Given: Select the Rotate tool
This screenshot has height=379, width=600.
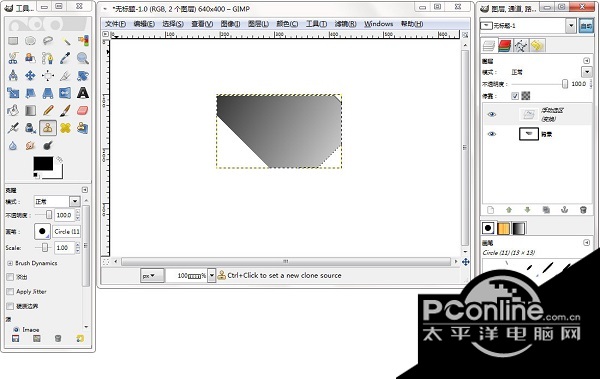Looking at the screenshot, I should click(83, 75).
